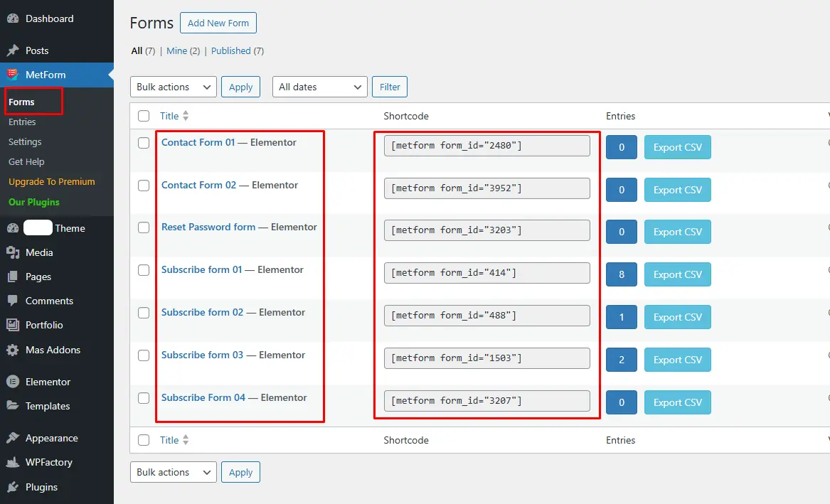
Task: Open Contact Form 02 title link
Action: pos(198,185)
